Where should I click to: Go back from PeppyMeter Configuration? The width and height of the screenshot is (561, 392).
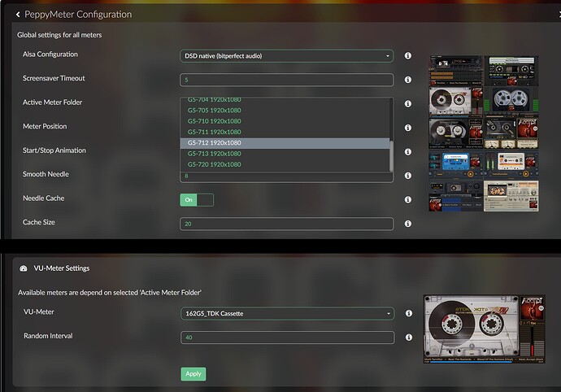[x=18, y=15]
